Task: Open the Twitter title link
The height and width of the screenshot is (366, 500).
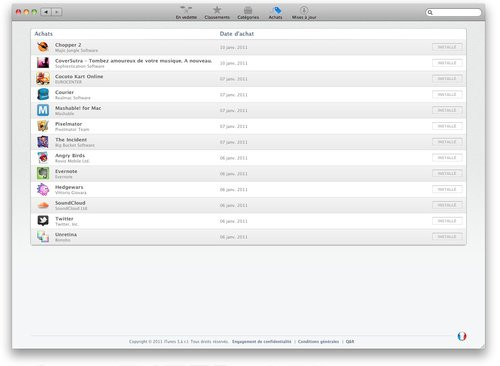Action: (x=64, y=219)
